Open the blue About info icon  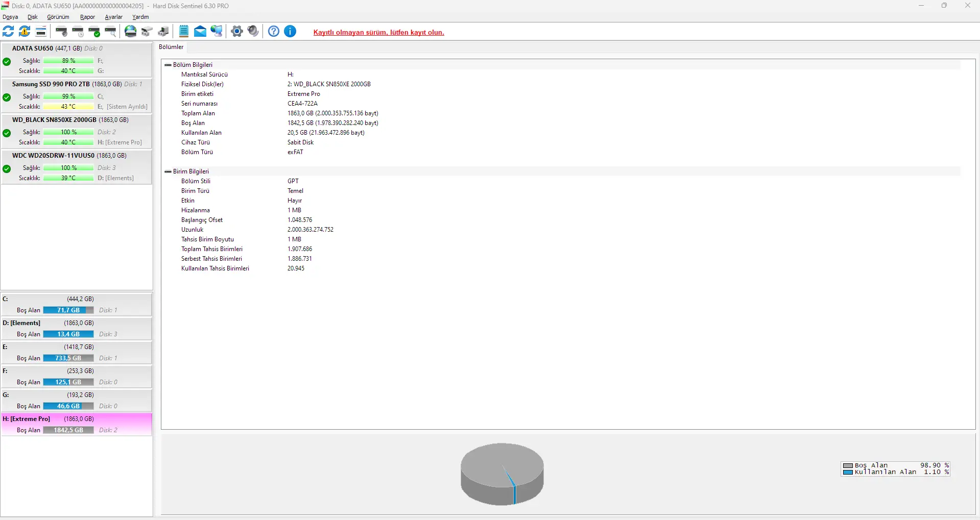tap(290, 32)
